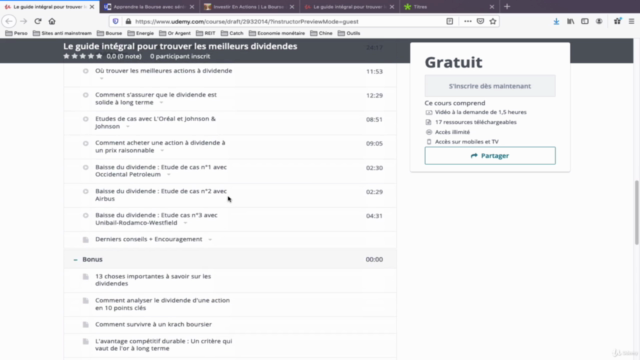Open the Firefox account icon
Screen dimensions: 640x360
pos(599,21)
